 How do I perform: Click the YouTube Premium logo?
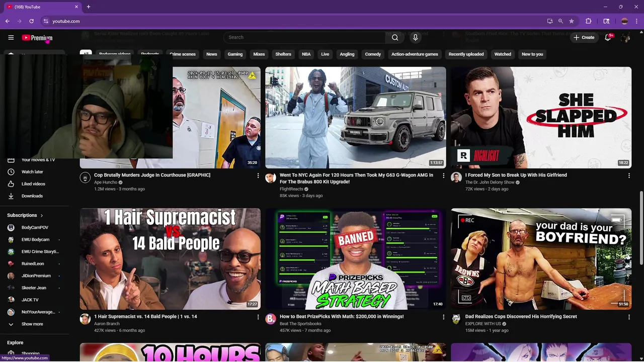[x=37, y=38]
